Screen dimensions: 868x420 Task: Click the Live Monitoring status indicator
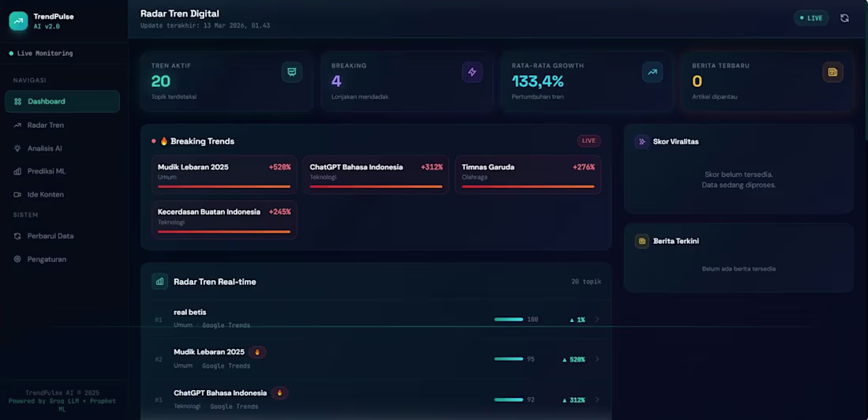[41, 53]
